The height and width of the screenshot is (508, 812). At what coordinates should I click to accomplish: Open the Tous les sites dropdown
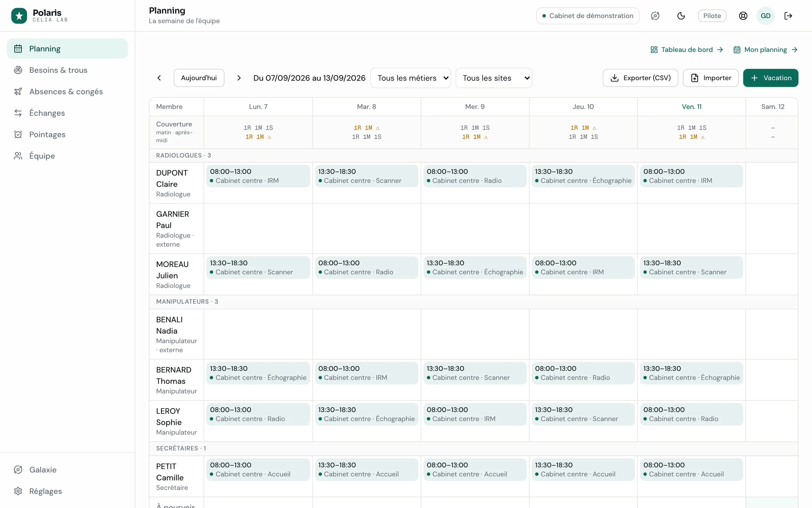point(494,78)
